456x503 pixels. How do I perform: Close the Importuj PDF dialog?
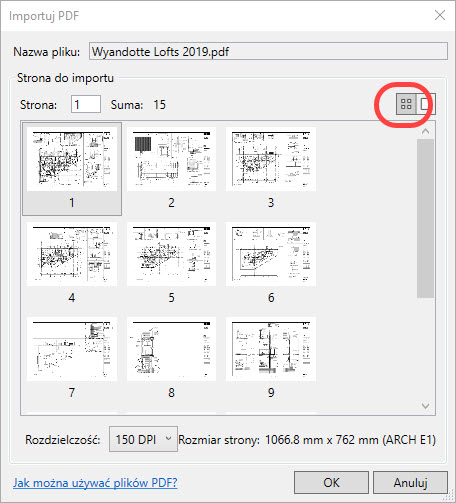point(440,15)
